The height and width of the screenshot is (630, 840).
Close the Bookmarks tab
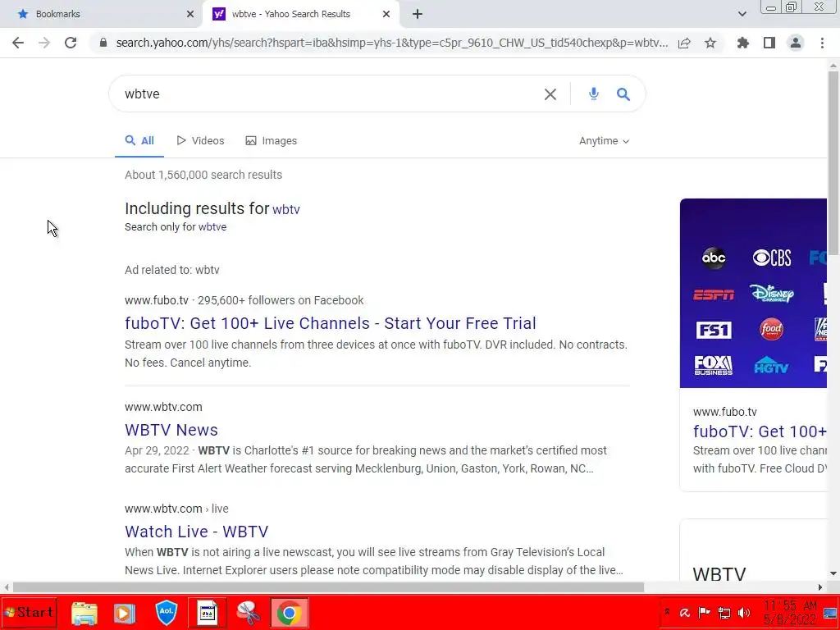pyautogui.click(x=190, y=14)
